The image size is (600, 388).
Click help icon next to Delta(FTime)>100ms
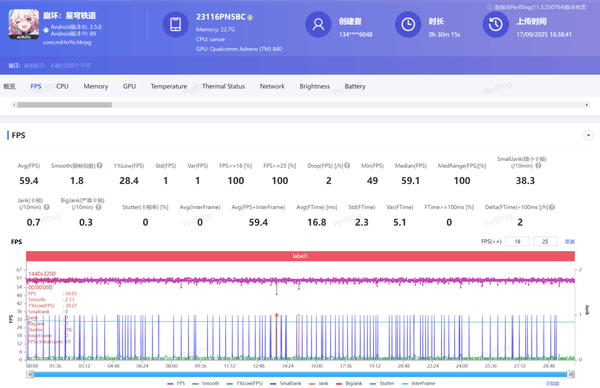tap(552, 207)
